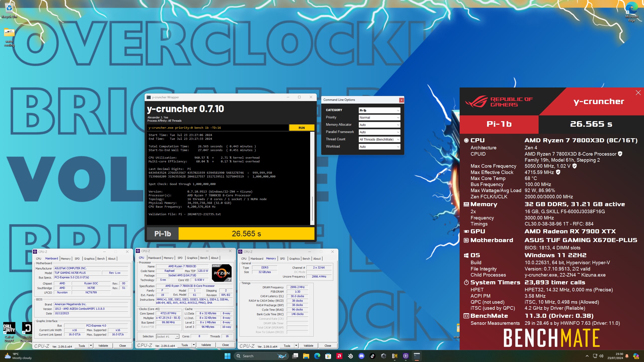
Task: Click the Pi-1b 26.565 s result bar
Action: coord(231,234)
